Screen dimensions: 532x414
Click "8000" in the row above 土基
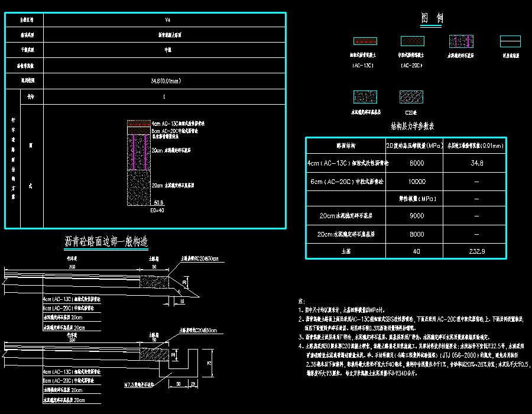coord(417,234)
